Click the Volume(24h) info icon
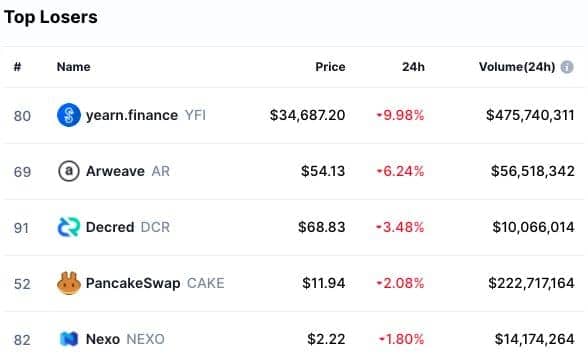588x362 pixels. (x=567, y=67)
